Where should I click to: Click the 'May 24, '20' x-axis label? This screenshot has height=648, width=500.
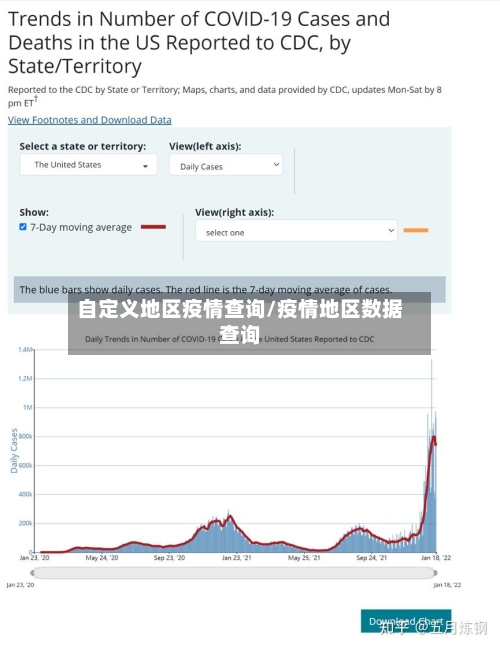click(102, 558)
